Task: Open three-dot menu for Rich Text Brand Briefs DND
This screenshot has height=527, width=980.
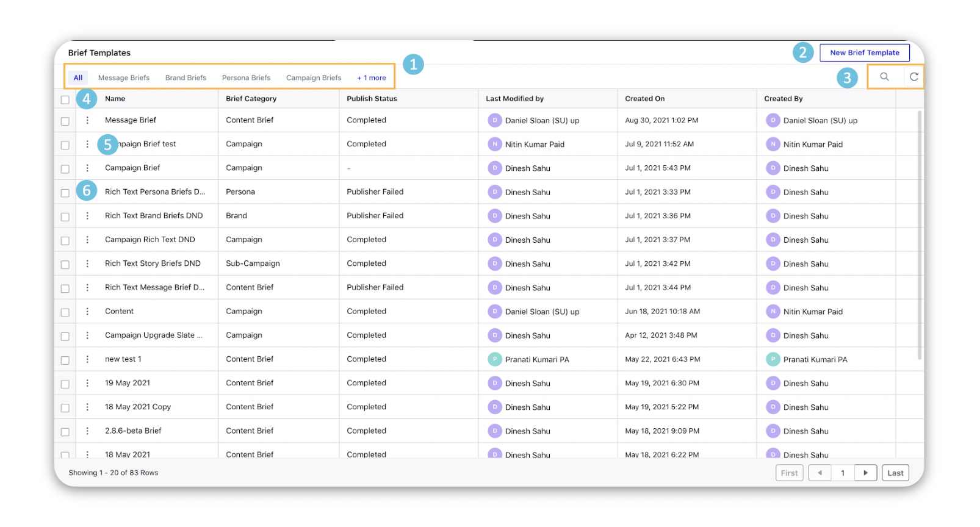Action: click(x=87, y=215)
